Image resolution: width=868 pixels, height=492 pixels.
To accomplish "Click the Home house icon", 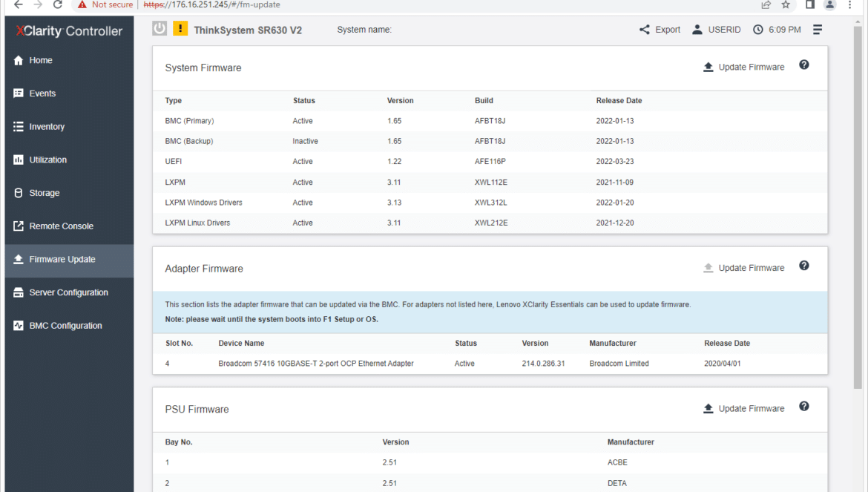I will click(19, 60).
